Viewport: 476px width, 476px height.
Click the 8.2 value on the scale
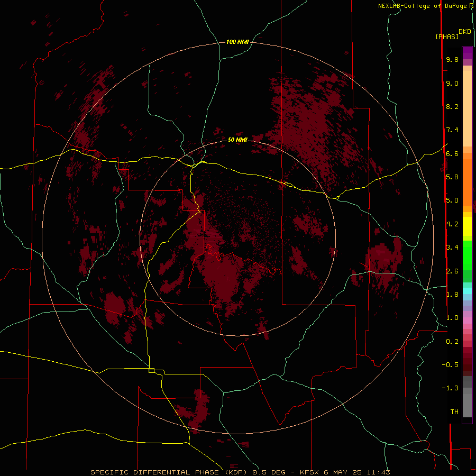(x=452, y=107)
